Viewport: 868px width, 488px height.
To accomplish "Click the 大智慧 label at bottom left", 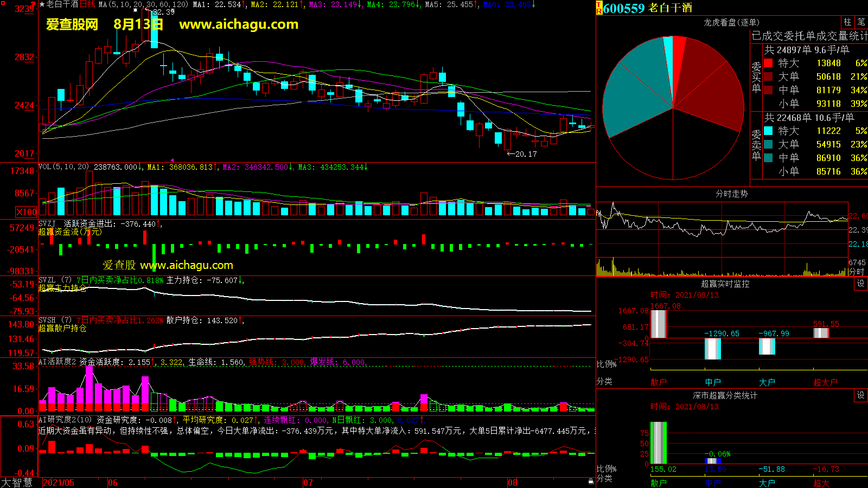I will point(17,483).
